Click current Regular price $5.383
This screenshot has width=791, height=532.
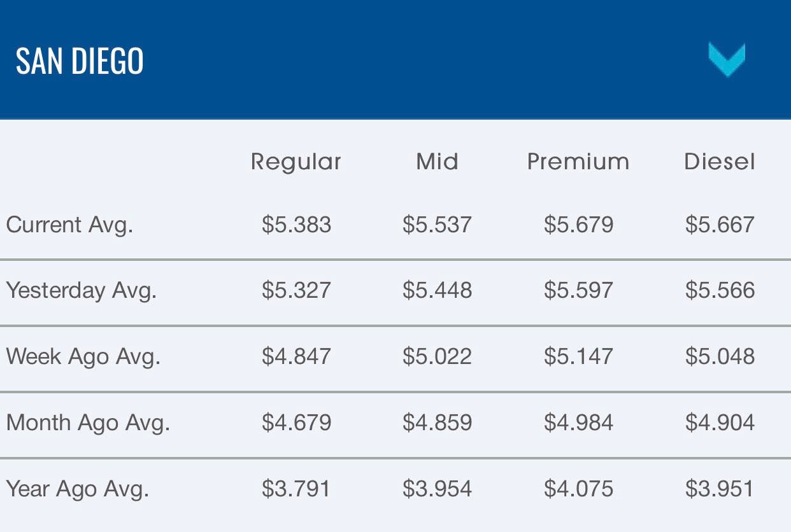coord(296,225)
